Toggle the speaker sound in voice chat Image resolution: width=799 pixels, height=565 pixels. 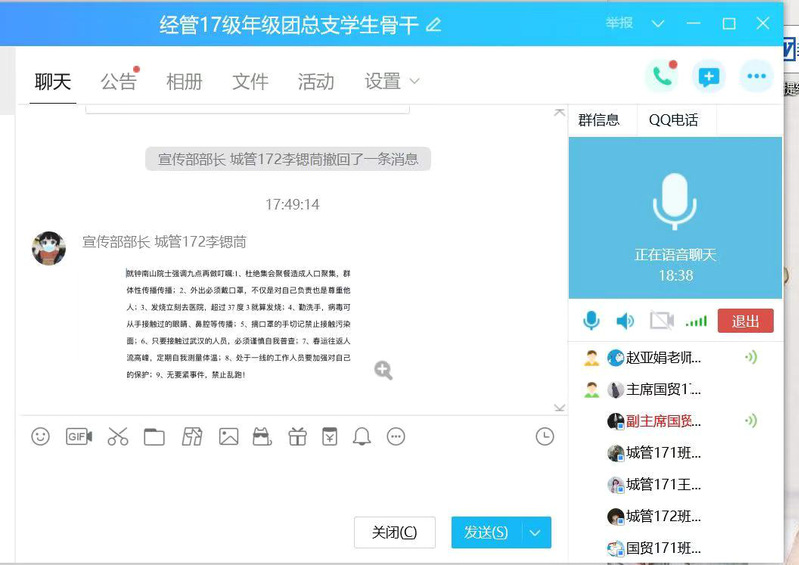[x=625, y=321]
